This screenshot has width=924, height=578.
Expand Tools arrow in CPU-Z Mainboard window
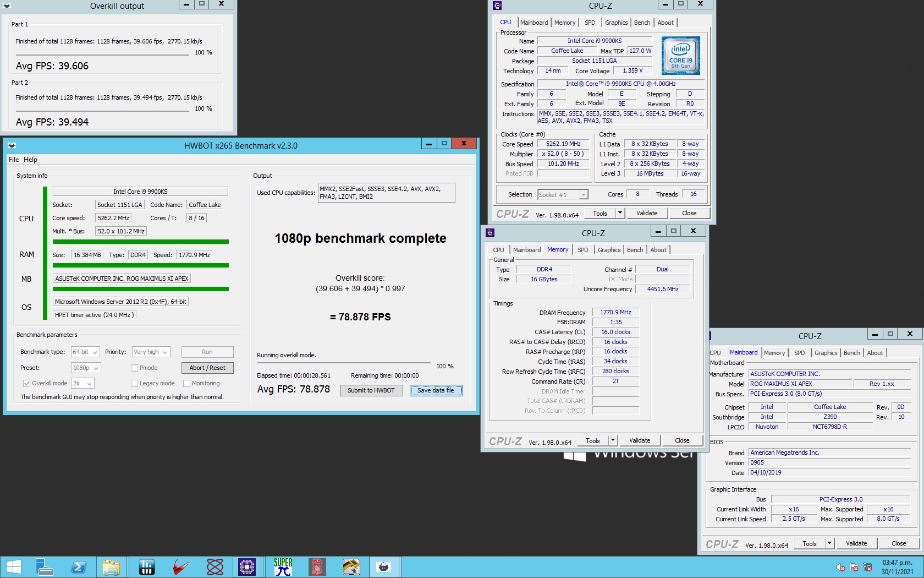[829, 543]
